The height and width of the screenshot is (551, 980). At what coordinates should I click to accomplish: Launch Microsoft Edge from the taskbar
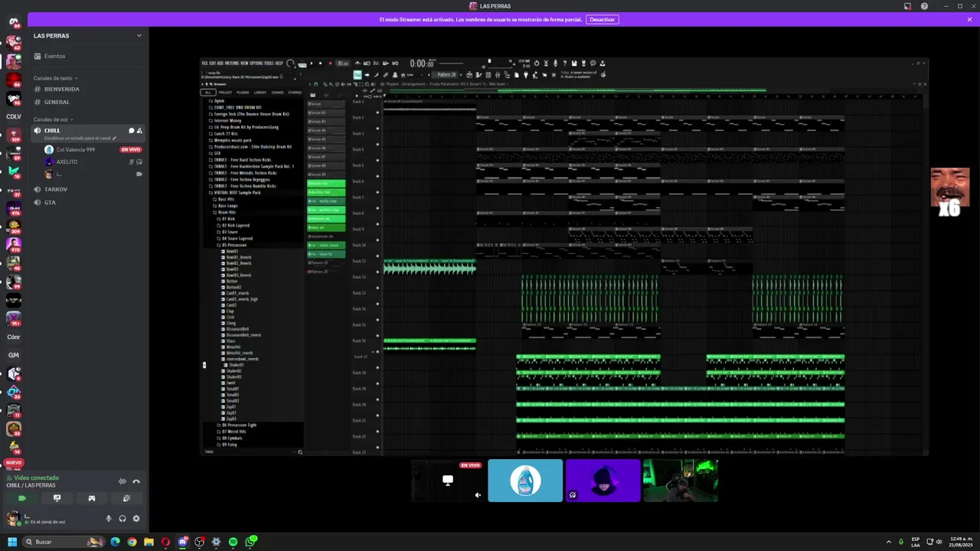click(115, 542)
